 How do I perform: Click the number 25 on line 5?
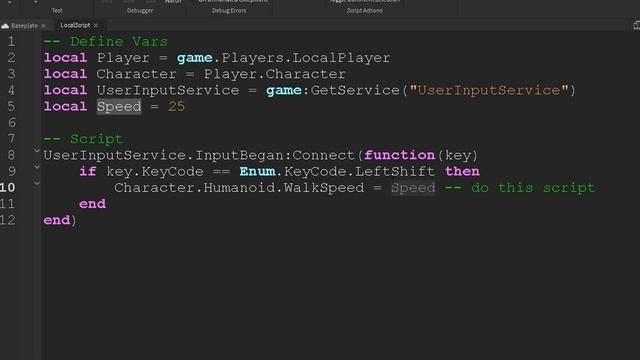(176, 107)
